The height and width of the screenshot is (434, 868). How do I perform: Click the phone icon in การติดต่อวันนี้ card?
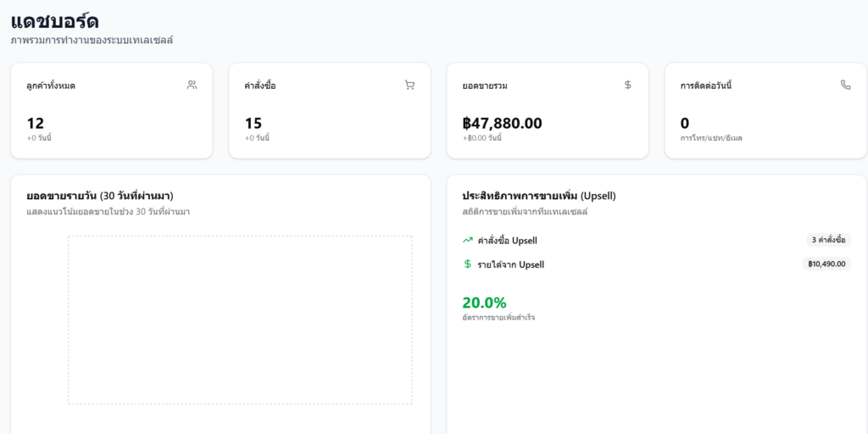click(845, 85)
